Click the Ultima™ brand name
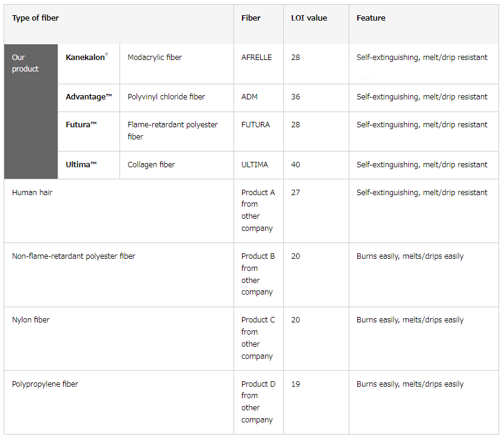The image size is (504, 440). [81, 164]
